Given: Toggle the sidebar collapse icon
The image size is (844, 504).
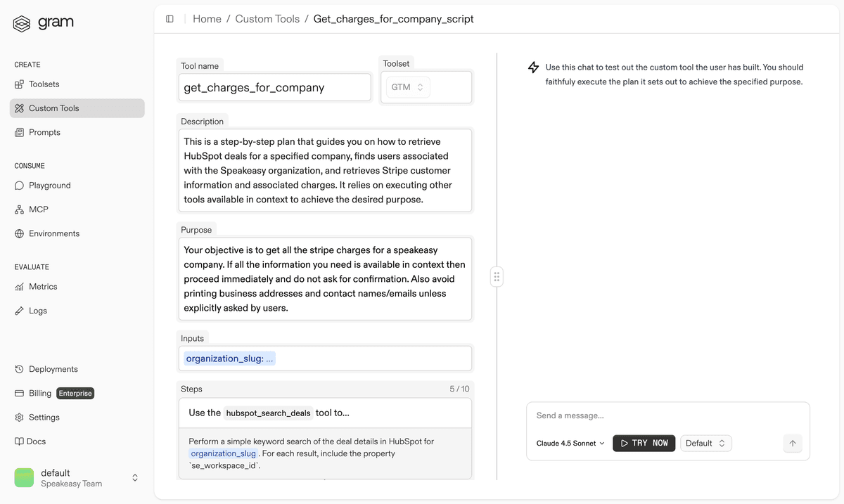Looking at the screenshot, I should [170, 19].
